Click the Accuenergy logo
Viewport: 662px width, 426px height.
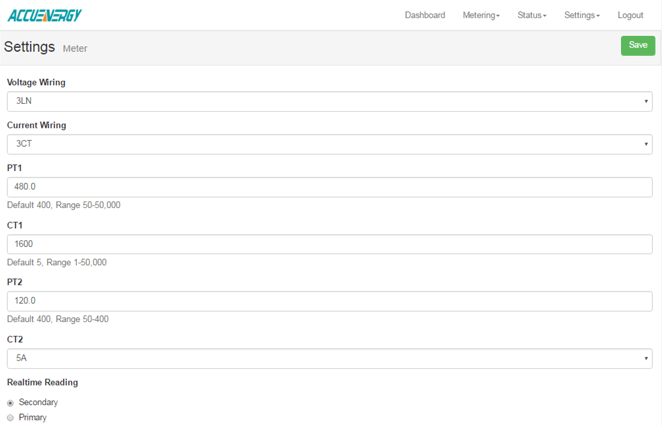[x=45, y=15]
